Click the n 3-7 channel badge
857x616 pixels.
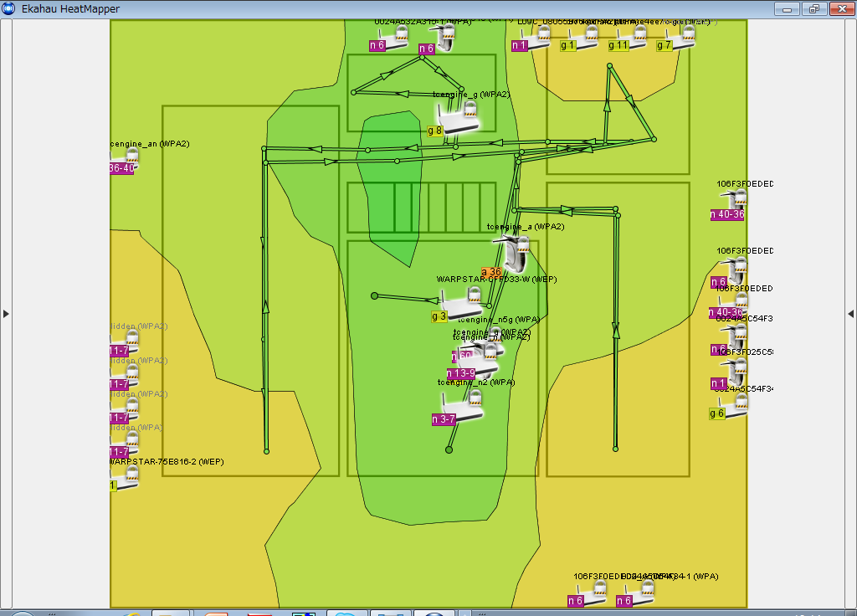coord(444,419)
